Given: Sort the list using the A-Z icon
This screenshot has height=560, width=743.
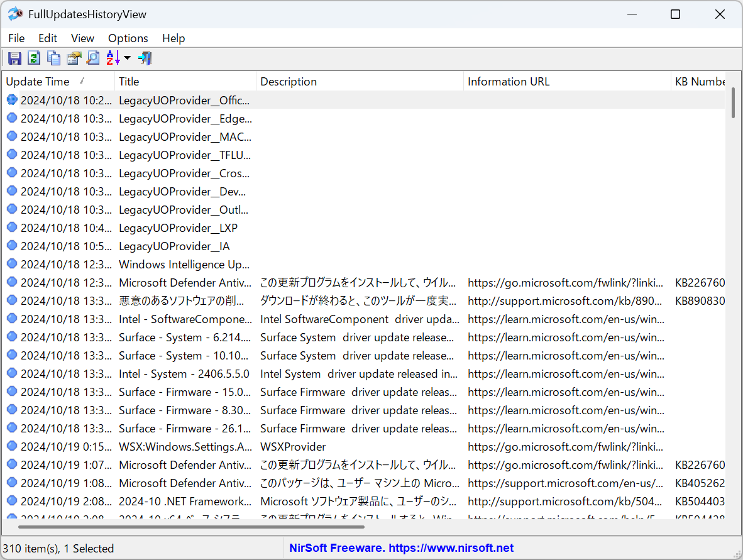Looking at the screenshot, I should [113, 58].
